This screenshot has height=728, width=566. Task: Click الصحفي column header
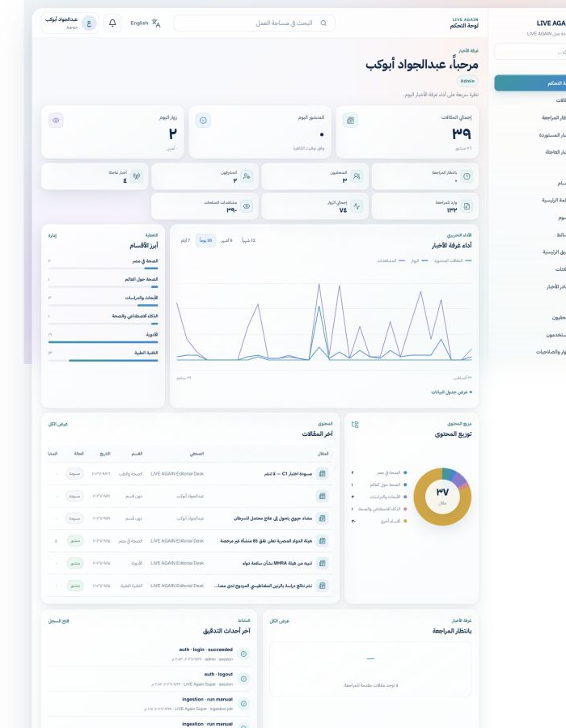tap(196, 454)
